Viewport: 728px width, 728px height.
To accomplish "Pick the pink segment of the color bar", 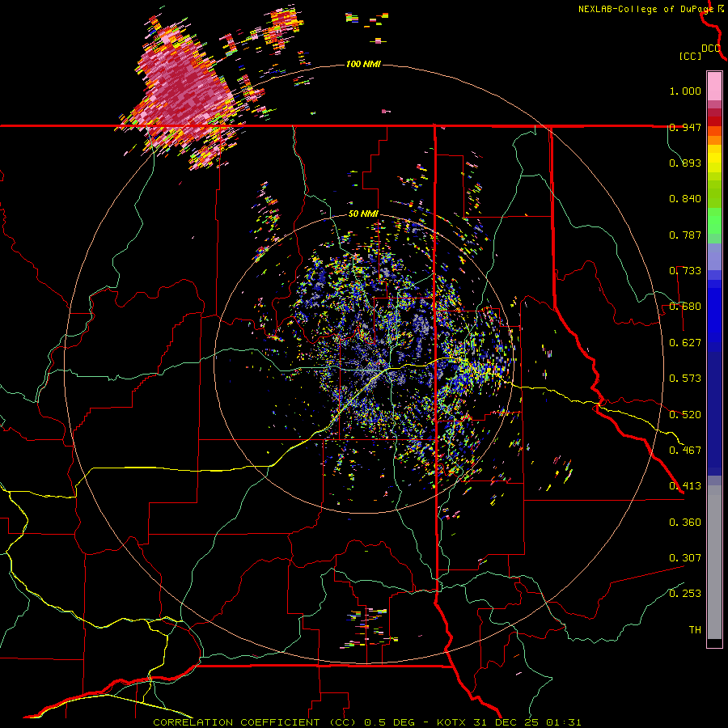I will pyautogui.click(x=714, y=87).
